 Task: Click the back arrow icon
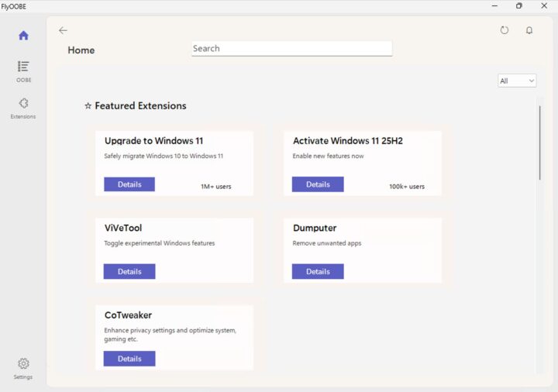[63, 30]
